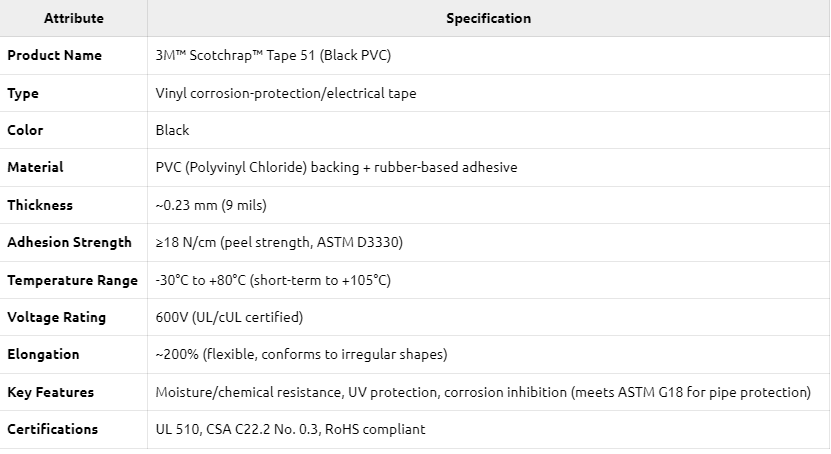
Task: Click the Key Features specification text
Action: click(483, 392)
